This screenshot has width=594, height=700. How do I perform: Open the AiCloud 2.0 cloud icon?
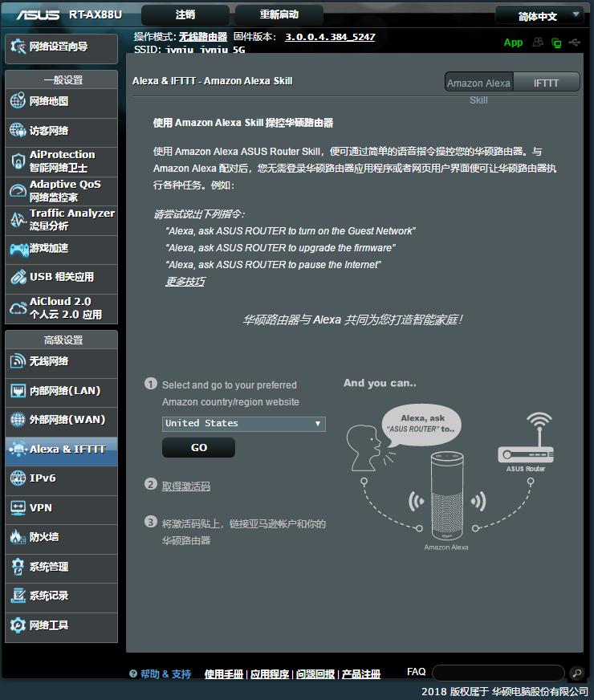click(18, 308)
